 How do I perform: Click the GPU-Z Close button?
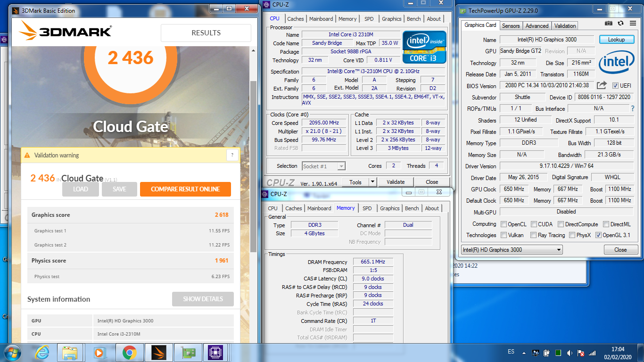click(620, 250)
